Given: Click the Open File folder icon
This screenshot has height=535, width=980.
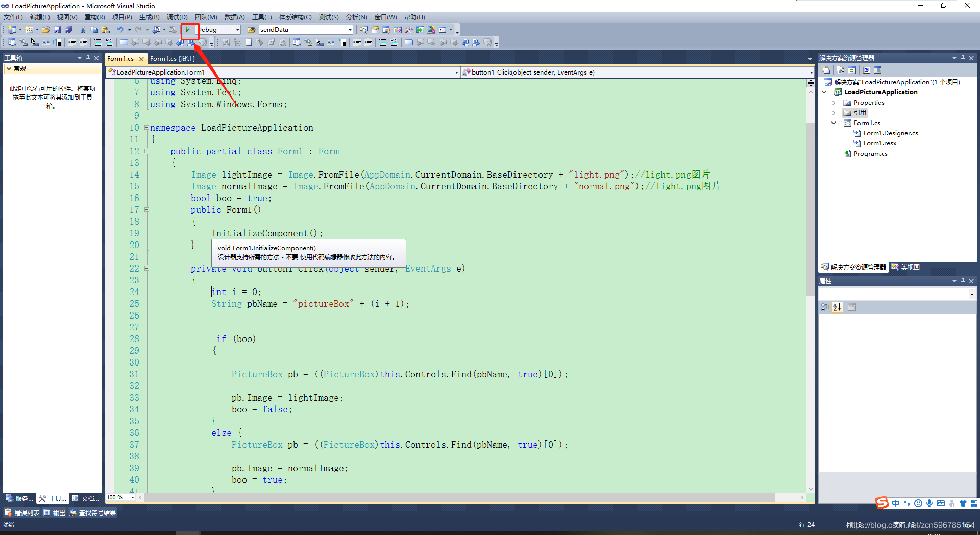Looking at the screenshot, I should (46, 30).
